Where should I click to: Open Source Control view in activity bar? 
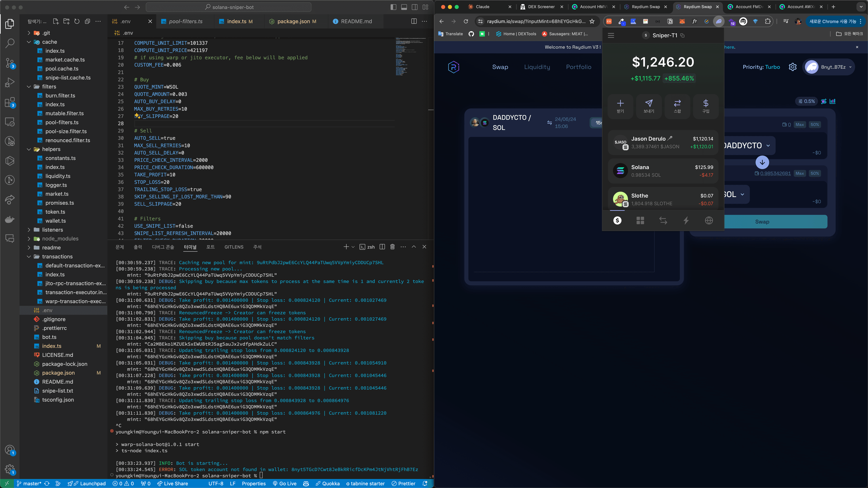pos(10,63)
